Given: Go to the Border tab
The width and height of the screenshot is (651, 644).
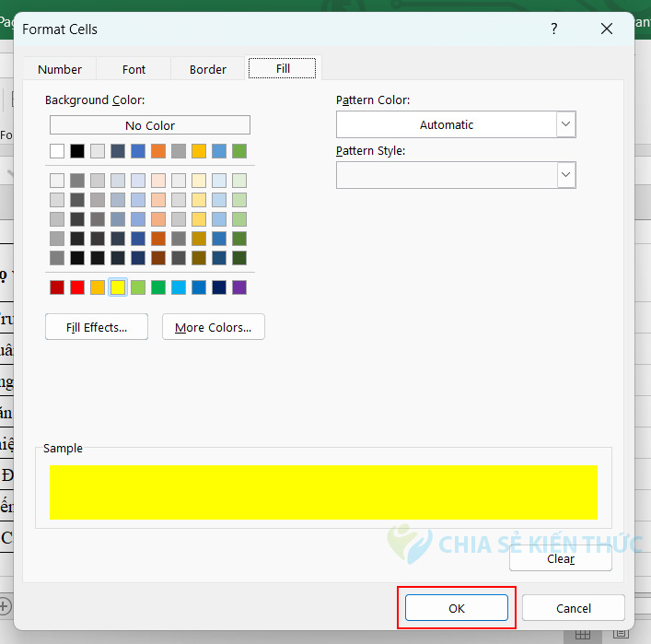Looking at the screenshot, I should 208,69.
